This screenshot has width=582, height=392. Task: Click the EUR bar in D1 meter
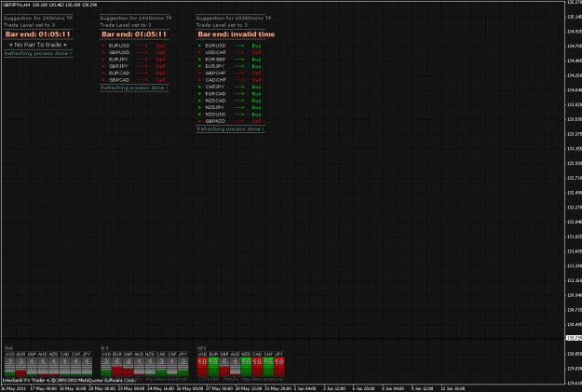tap(117, 366)
